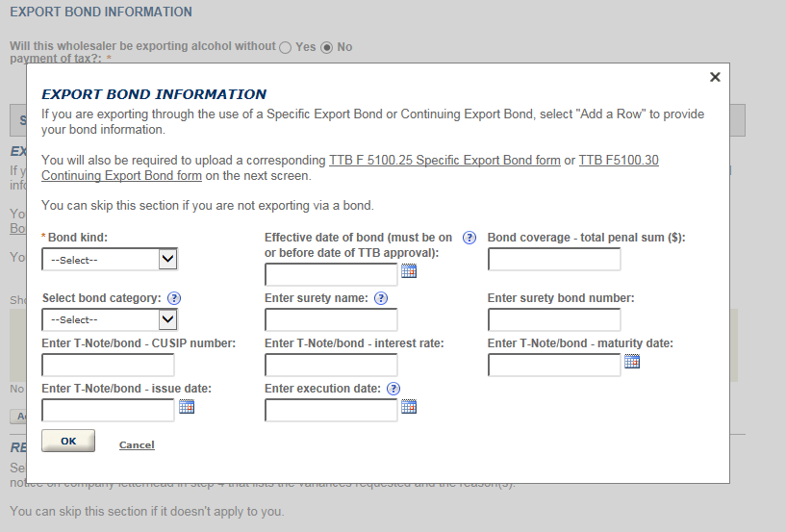Open the Bond kind dropdown
Image resolution: width=786 pixels, height=532 pixels.
coord(110,259)
